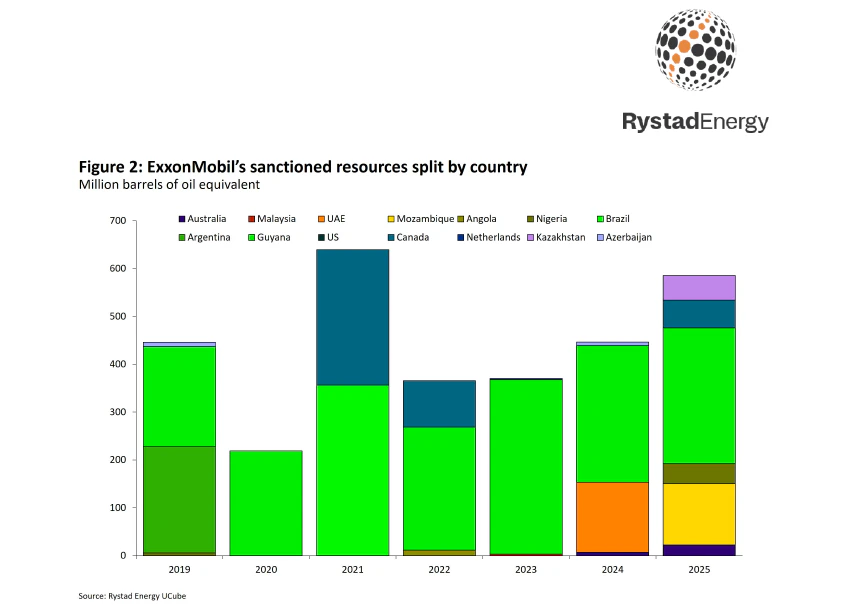Viewport: 865px width, 606px height.
Task: Select the "RystadEnergy" wordmark text
Action: click(695, 122)
